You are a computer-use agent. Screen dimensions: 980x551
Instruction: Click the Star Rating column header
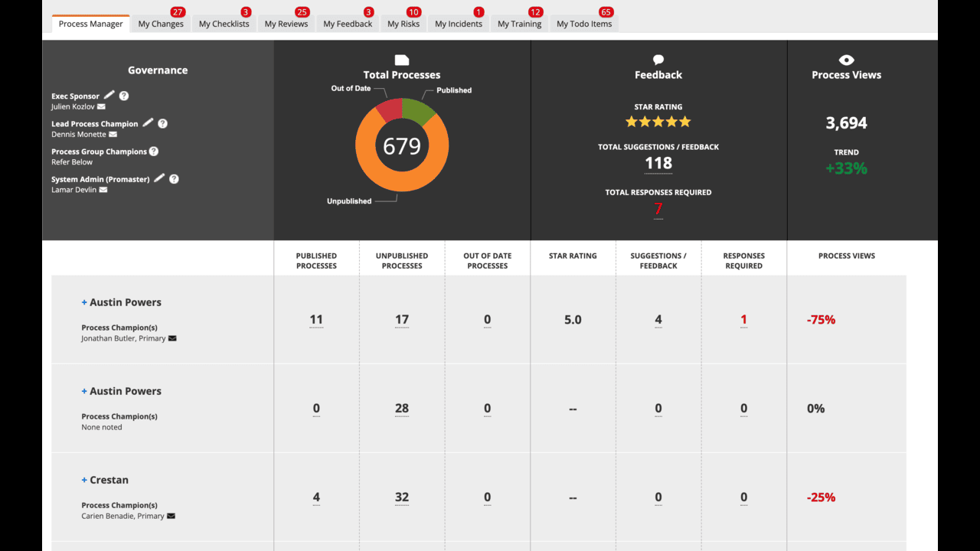[573, 256]
